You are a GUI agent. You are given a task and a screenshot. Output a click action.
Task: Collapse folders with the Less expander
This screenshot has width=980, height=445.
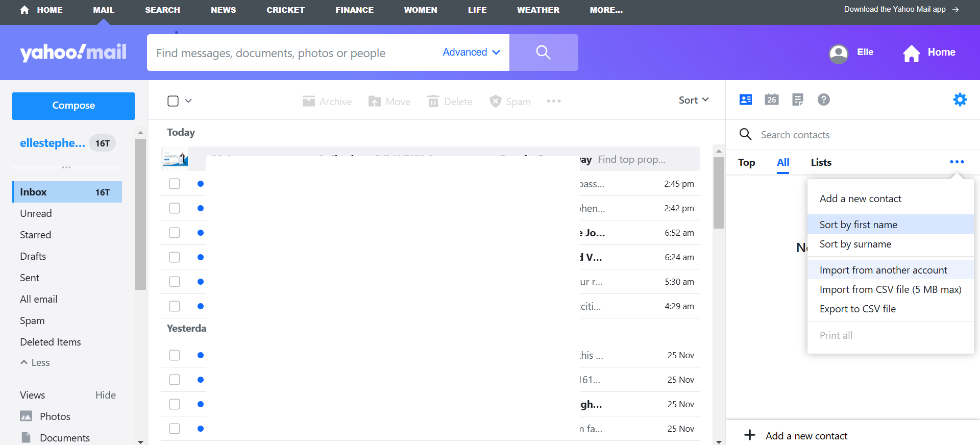click(x=35, y=362)
